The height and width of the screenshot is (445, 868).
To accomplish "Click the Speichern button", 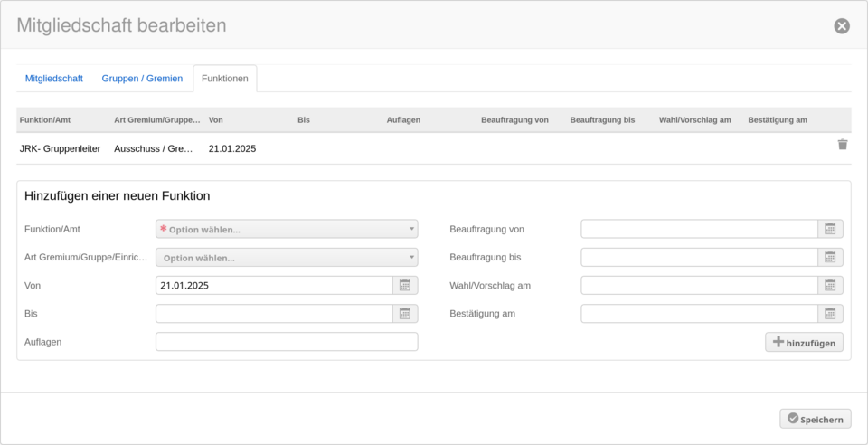I will pos(815,419).
